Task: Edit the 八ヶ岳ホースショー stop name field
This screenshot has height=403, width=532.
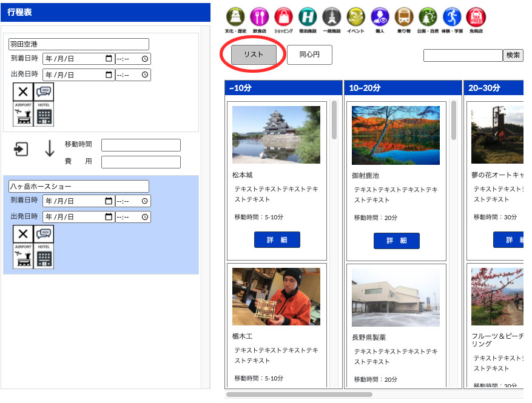Action: [79, 187]
